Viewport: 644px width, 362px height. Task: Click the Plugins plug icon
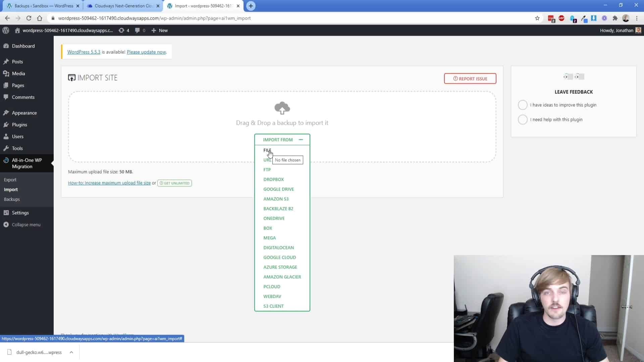(x=6, y=125)
